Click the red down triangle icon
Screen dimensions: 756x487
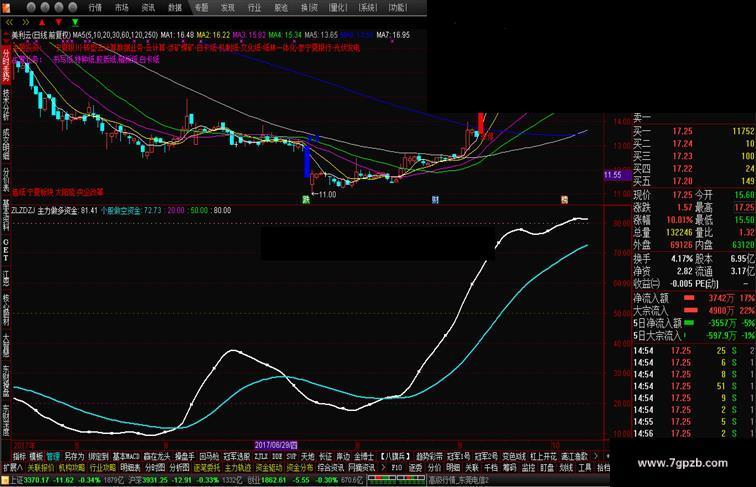pyautogui.click(x=59, y=22)
